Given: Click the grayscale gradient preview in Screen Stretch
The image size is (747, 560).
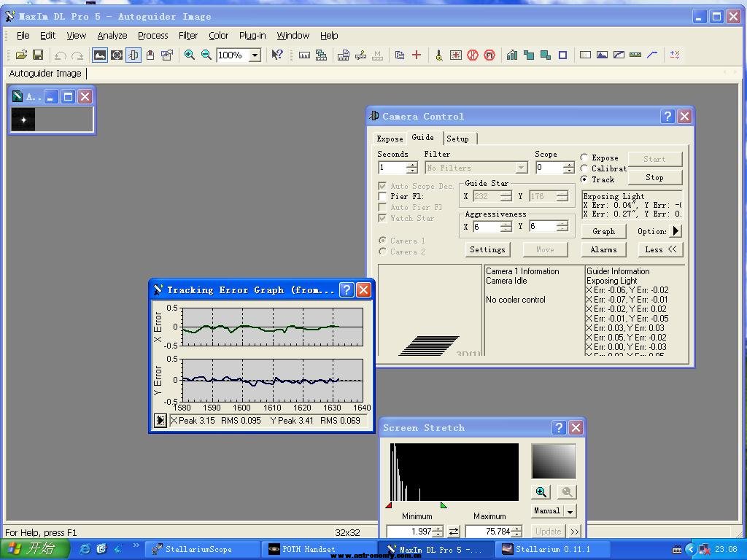Looking at the screenshot, I should click(x=554, y=462).
